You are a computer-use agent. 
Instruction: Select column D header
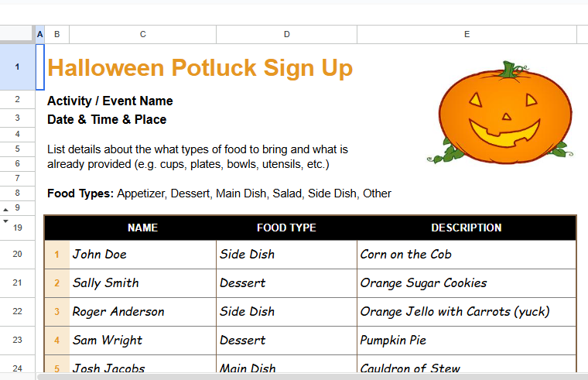pos(286,34)
